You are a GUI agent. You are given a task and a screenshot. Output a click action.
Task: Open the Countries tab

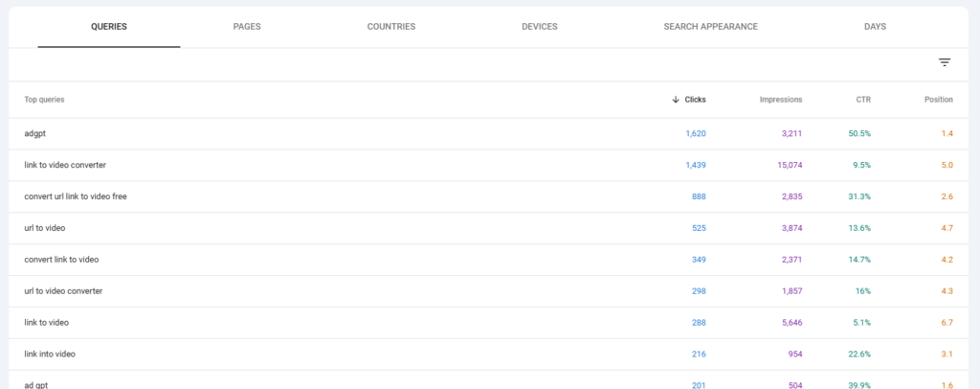(391, 26)
